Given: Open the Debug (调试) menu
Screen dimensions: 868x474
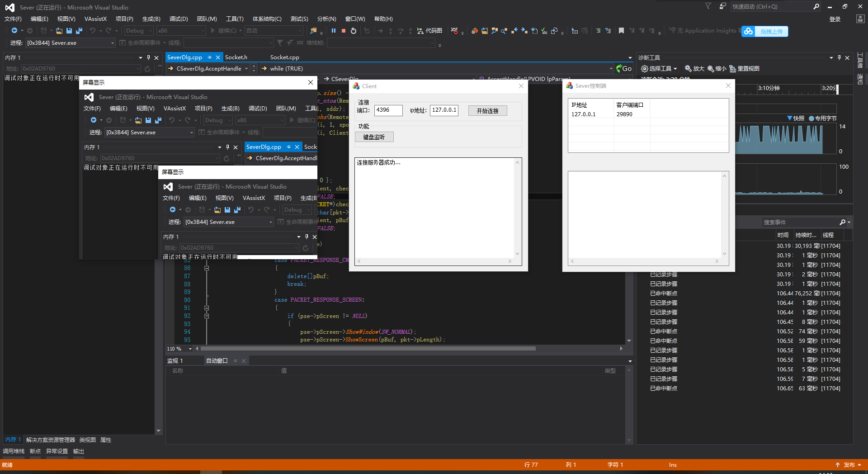Looking at the screenshot, I should tap(179, 19).
